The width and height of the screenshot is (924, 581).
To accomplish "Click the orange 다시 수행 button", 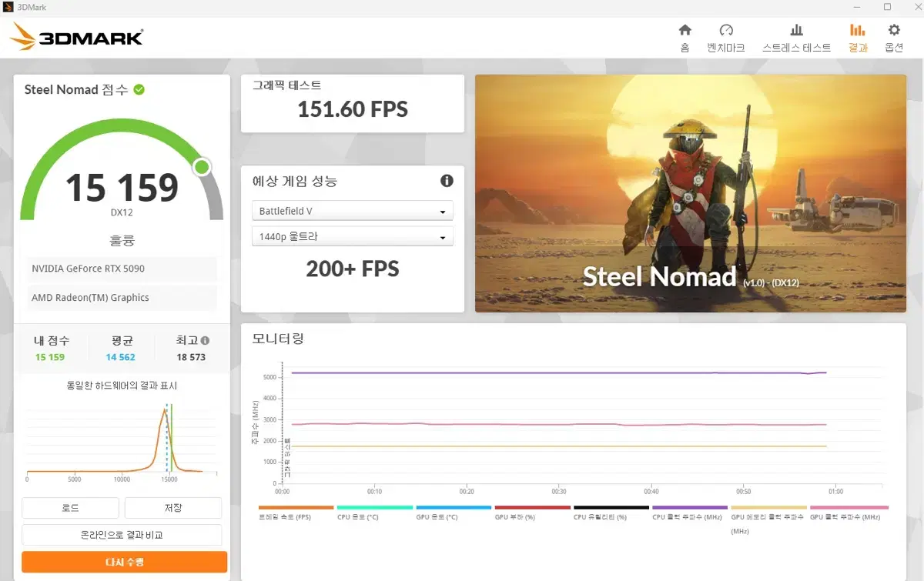I will tap(124, 562).
